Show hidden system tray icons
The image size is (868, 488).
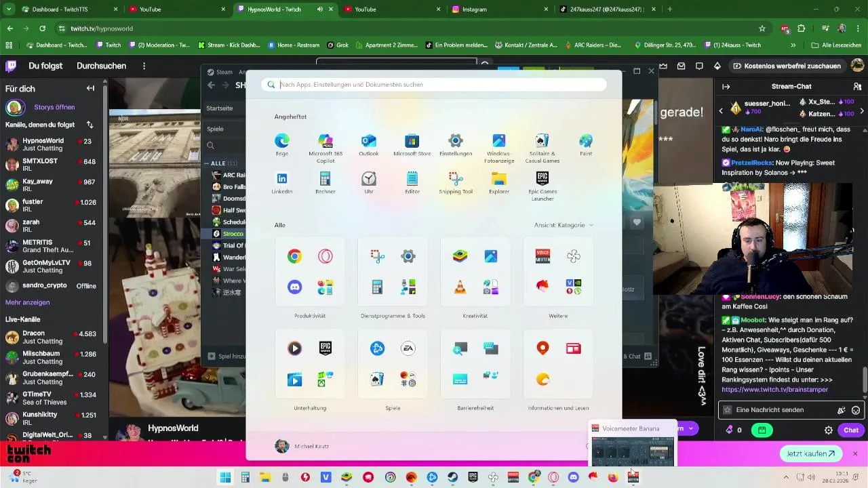click(786, 477)
